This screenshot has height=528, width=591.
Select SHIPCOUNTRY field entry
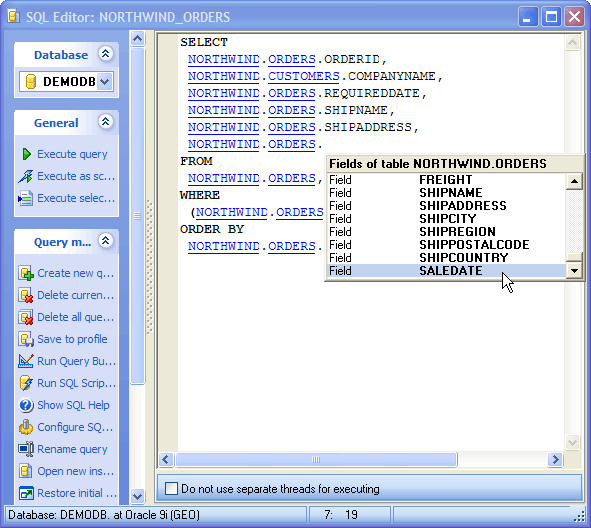coord(447,258)
